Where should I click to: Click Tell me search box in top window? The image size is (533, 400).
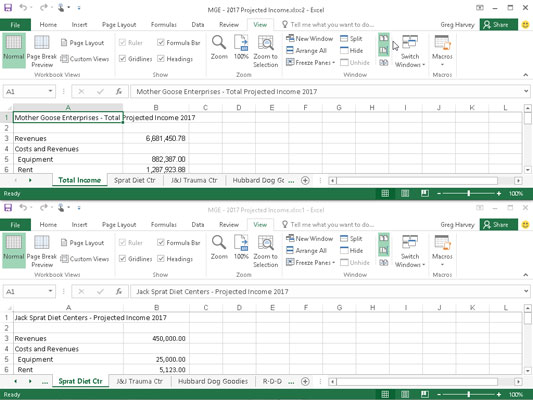pyautogui.click(x=328, y=25)
